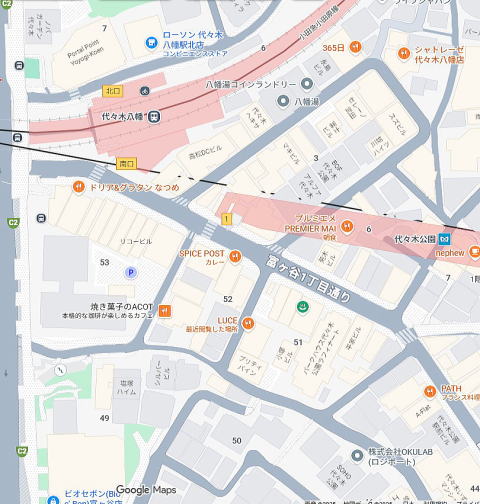Click the PREMIER MAI restaurant pin

[x=347, y=227]
